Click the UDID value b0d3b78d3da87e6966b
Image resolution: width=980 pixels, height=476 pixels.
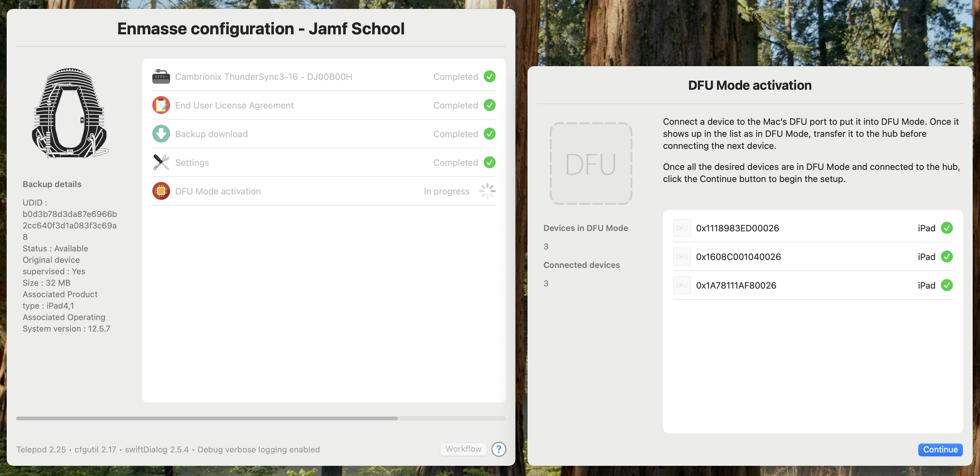(70, 214)
